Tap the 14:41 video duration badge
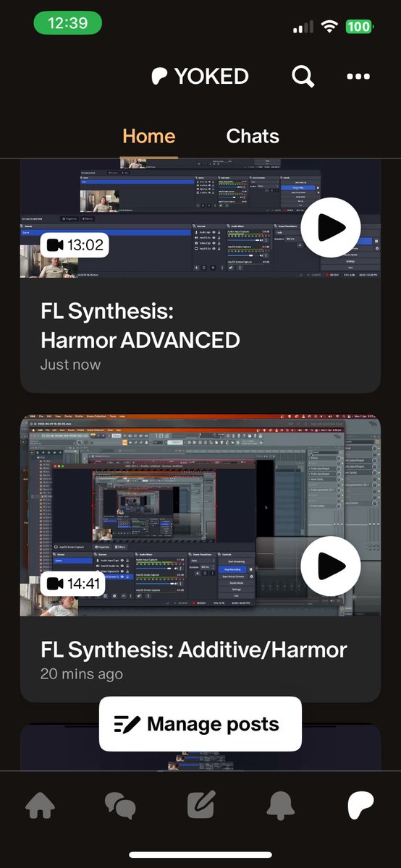Screen dimensions: 401x868 click(75, 583)
